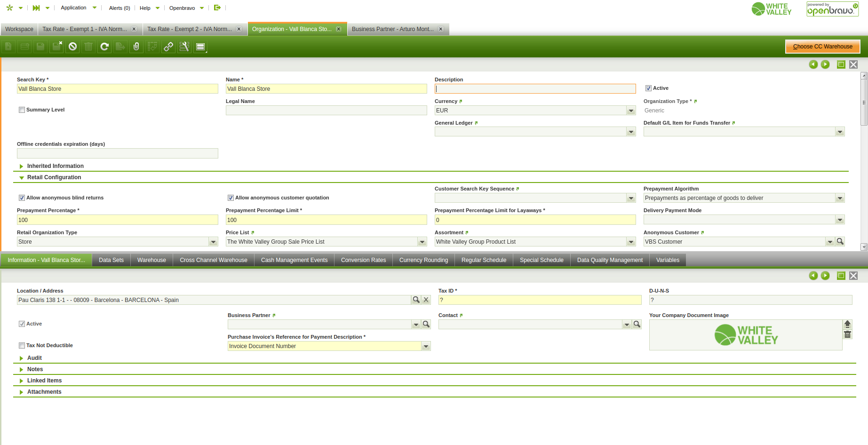Uncheck Allow anonymous blind returns

pos(22,198)
